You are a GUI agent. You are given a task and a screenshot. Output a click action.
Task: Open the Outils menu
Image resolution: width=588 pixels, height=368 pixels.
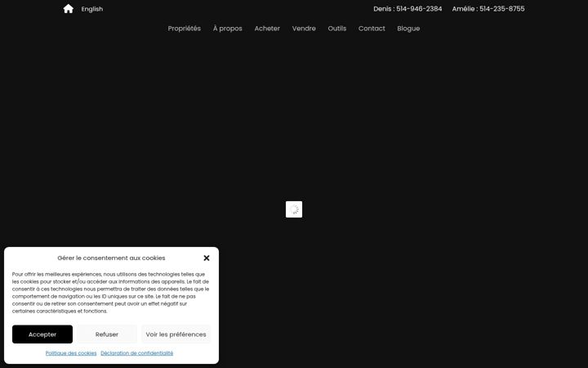tap(337, 29)
